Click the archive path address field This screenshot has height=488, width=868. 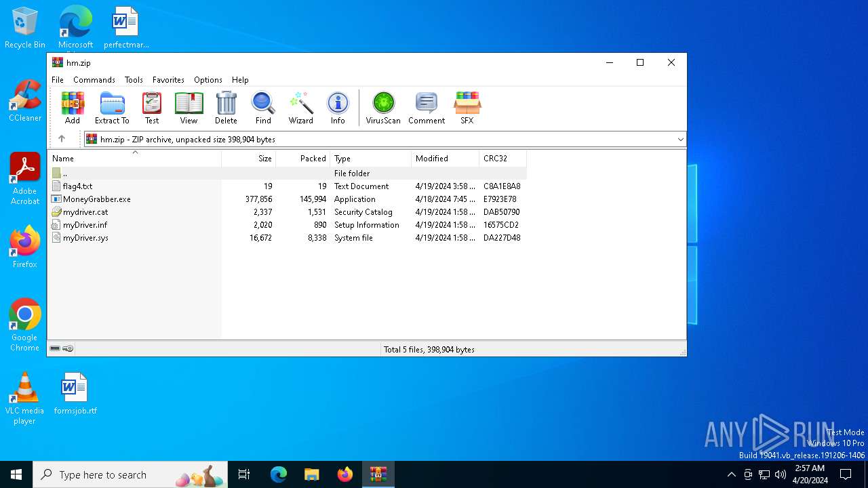[x=384, y=139]
